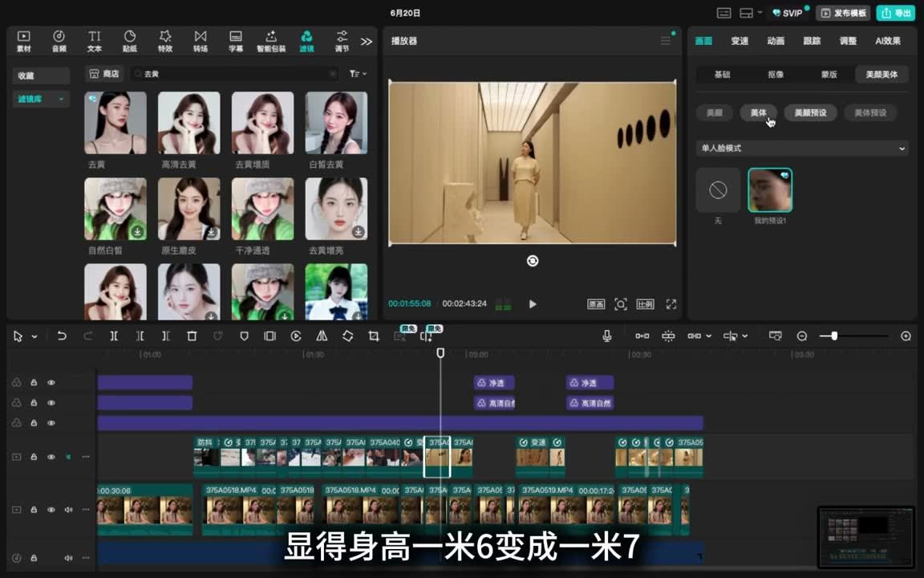Screen dimensions: 924x578
Task: Click the 发布模板 publish template button
Action: (844, 12)
